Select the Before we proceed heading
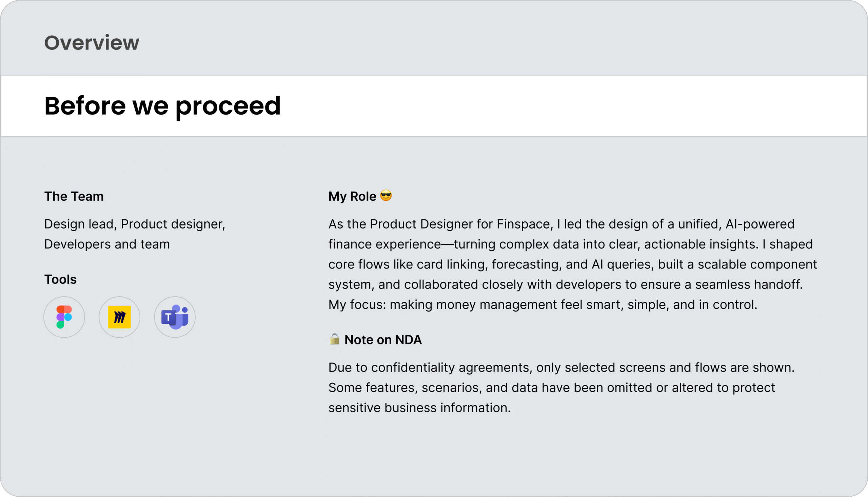This screenshot has width=868, height=497. tap(162, 106)
